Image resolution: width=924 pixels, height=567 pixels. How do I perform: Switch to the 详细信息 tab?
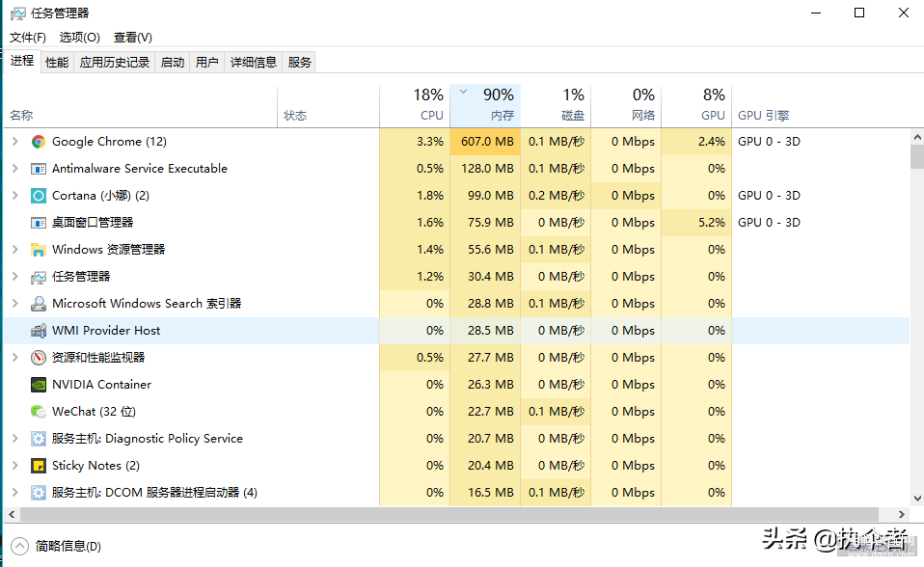pyautogui.click(x=254, y=63)
